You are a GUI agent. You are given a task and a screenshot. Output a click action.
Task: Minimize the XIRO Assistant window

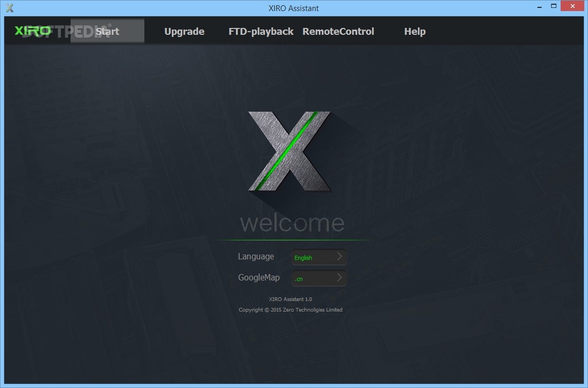pyautogui.click(x=539, y=7)
